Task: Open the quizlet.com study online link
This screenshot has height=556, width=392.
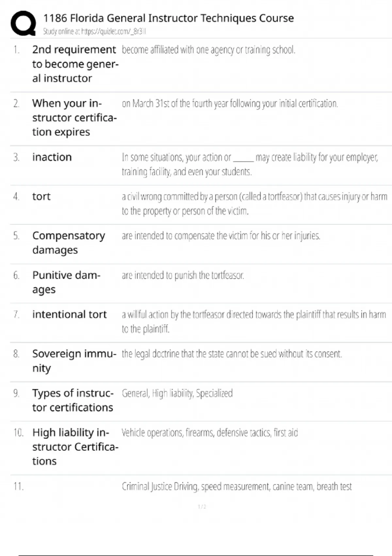Action: [94, 31]
